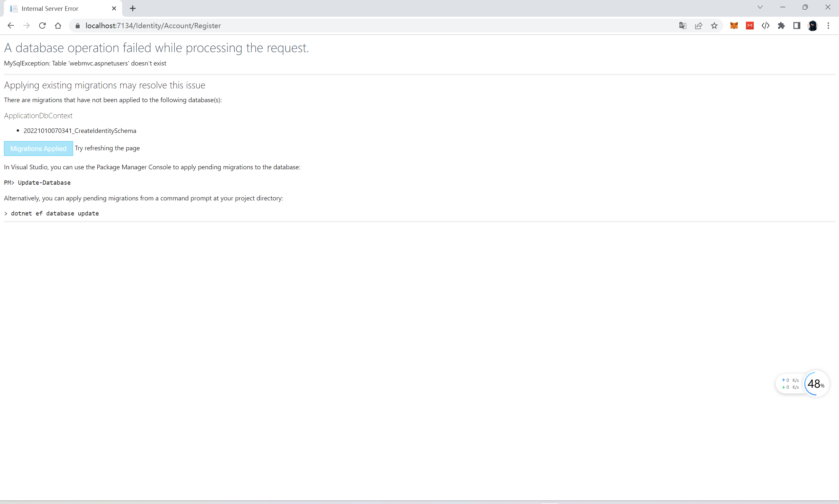Close the Internal Server Error tab
Viewport: 839px width, 504px height.
click(x=114, y=9)
